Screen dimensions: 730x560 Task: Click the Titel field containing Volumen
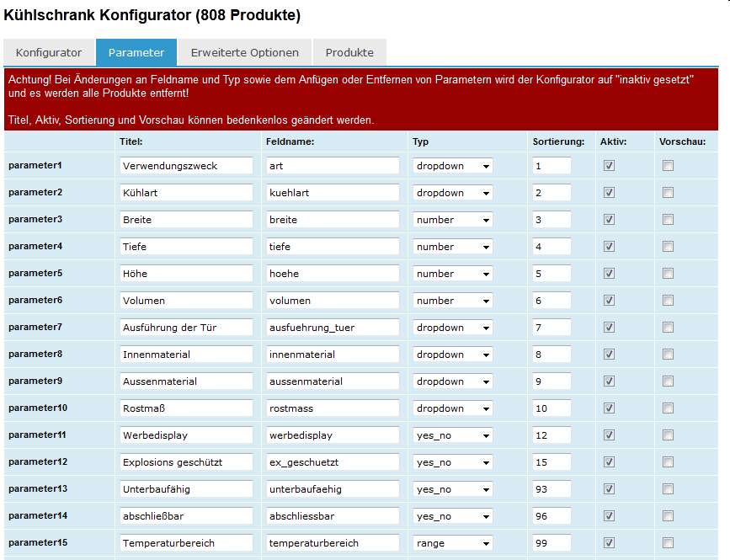point(186,301)
